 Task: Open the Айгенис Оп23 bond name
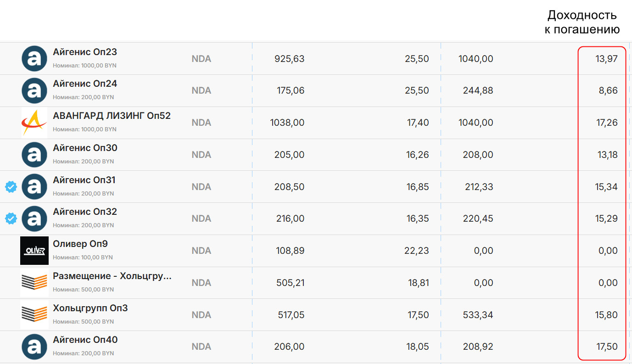coord(85,52)
